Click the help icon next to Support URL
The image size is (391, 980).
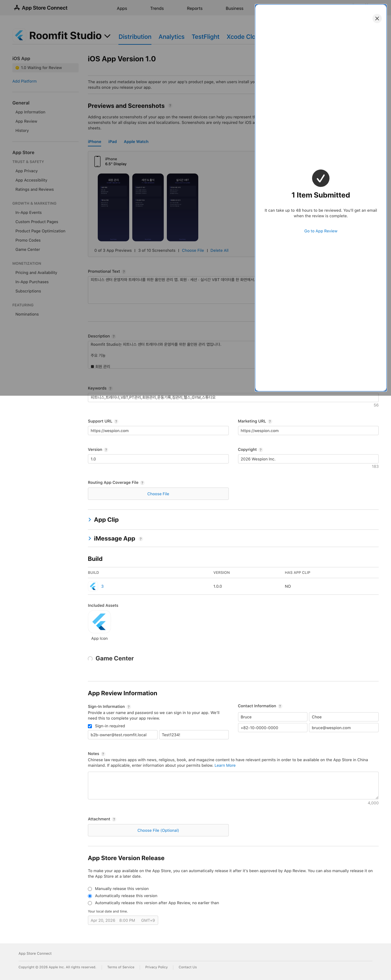[116, 422]
